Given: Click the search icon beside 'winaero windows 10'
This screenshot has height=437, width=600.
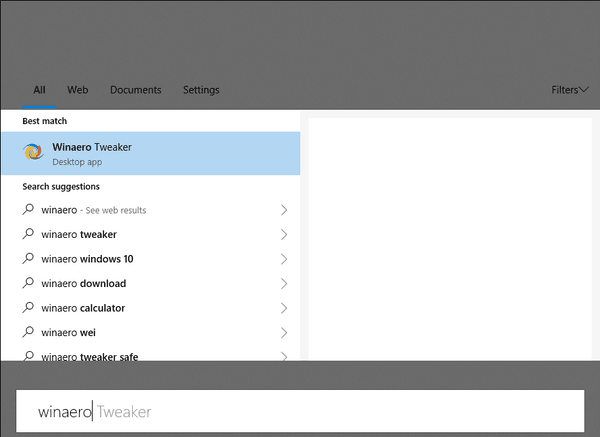Looking at the screenshot, I should [x=28, y=258].
